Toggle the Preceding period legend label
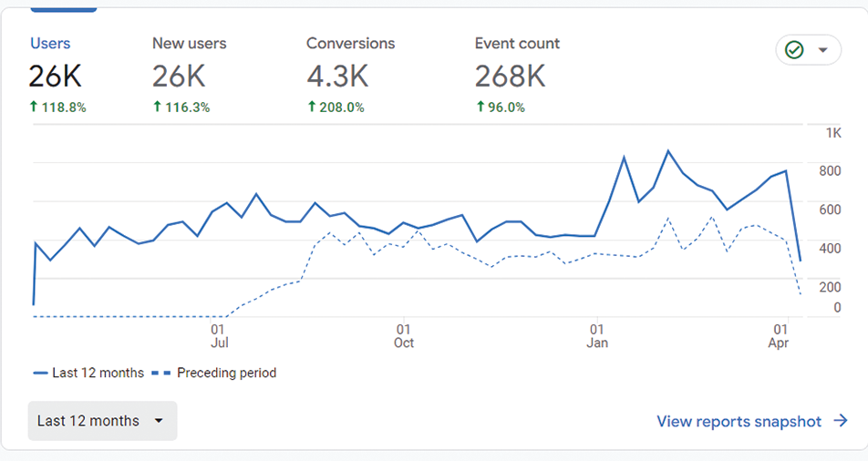Image resolution: width=868 pixels, height=461 pixels. tap(226, 373)
